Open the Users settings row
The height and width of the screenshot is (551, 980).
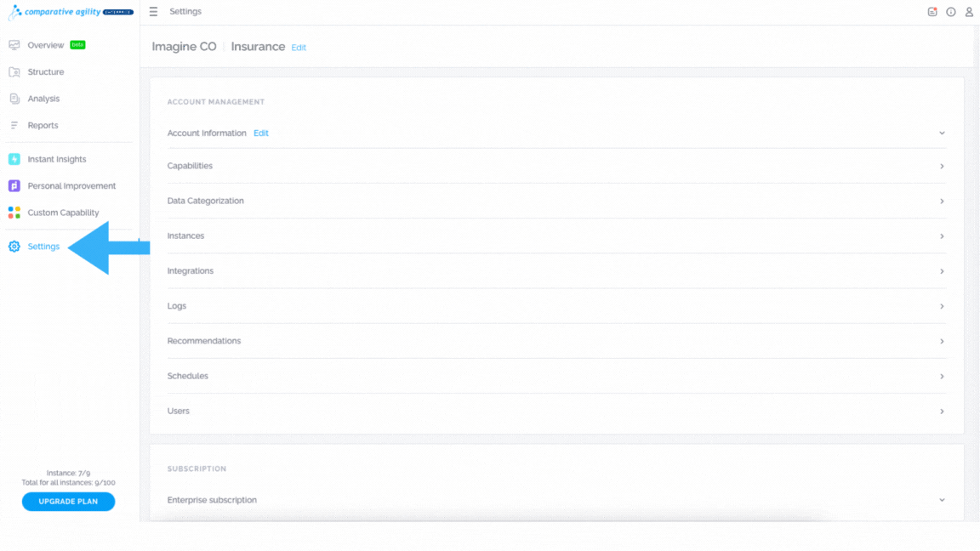[556, 411]
